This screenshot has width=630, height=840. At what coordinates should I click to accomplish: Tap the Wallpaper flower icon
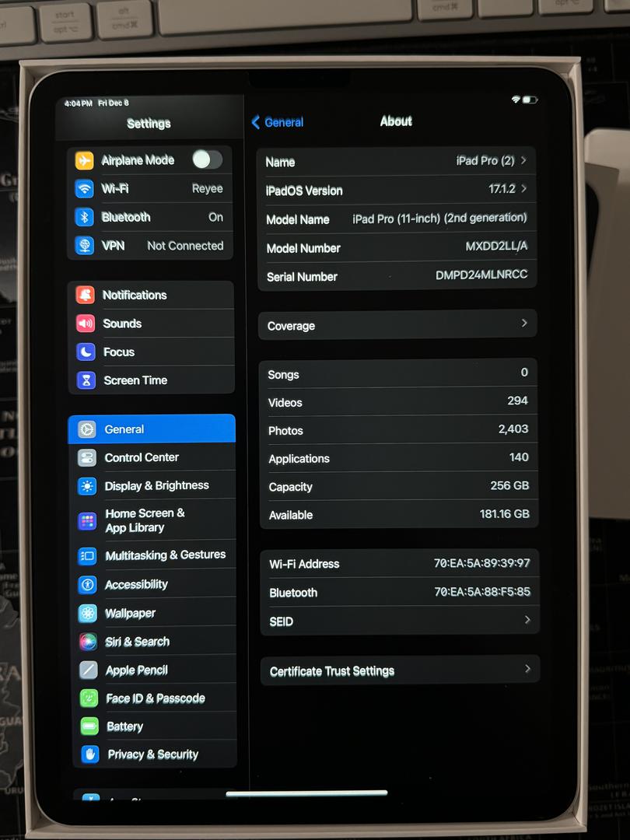88,614
